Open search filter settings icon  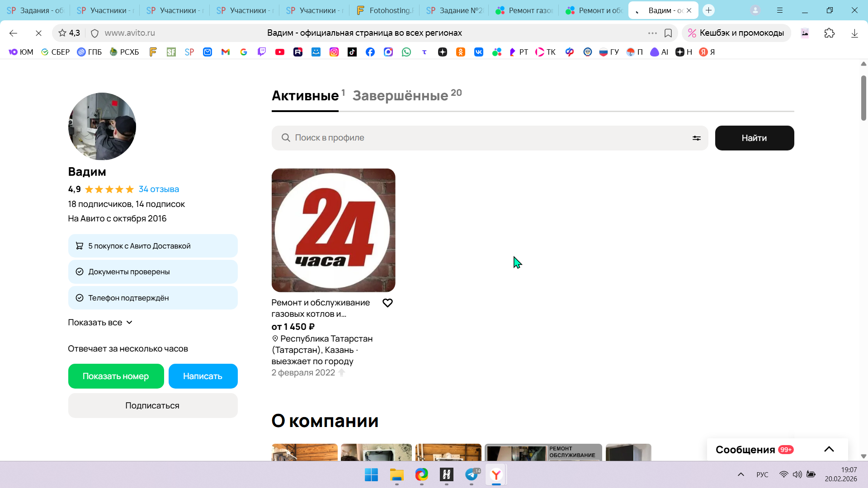[x=696, y=138]
